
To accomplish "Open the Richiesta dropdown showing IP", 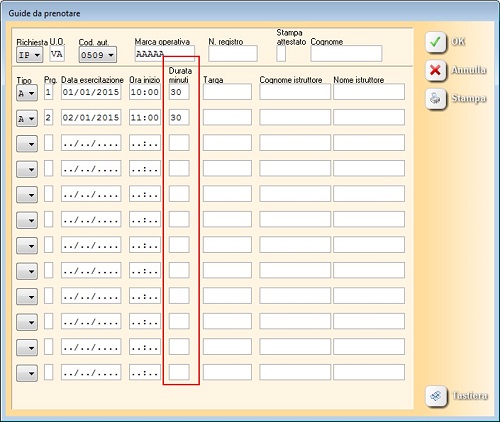I will point(29,55).
